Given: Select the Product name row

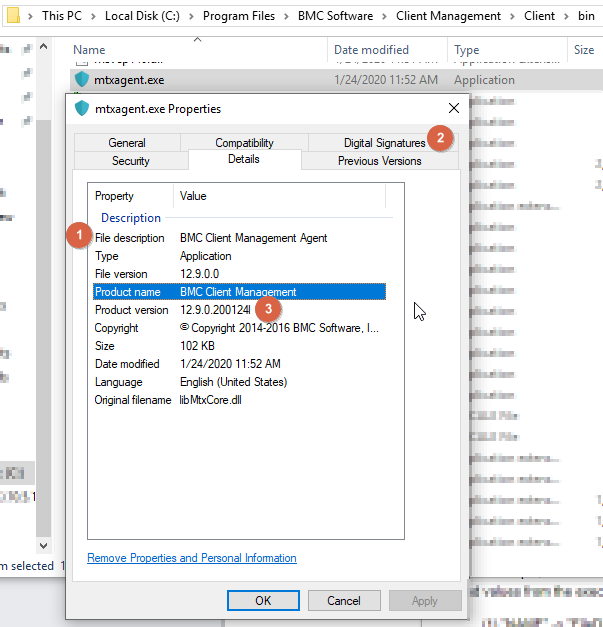Looking at the screenshot, I should point(239,292).
